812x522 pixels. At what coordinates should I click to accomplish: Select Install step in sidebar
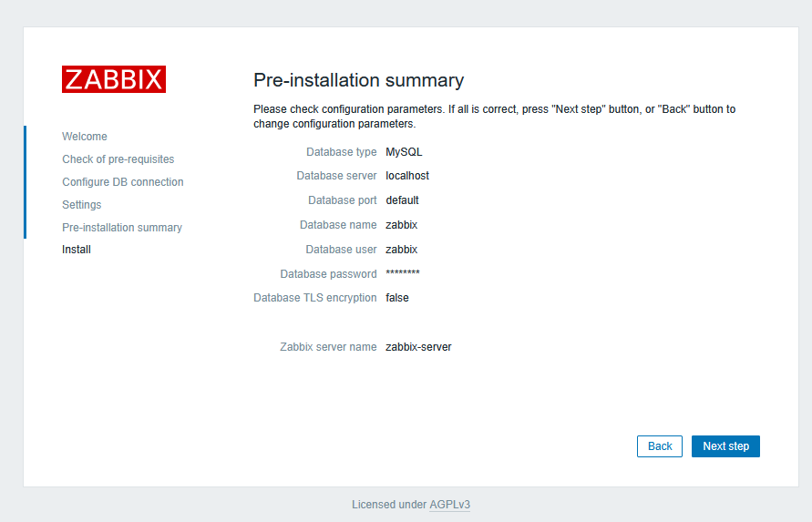pos(77,250)
